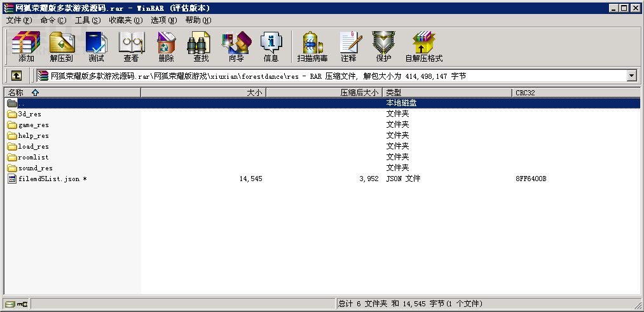The height and width of the screenshot is (312, 644).
Task: Sort by the 类型 column header
Action: 448,93
